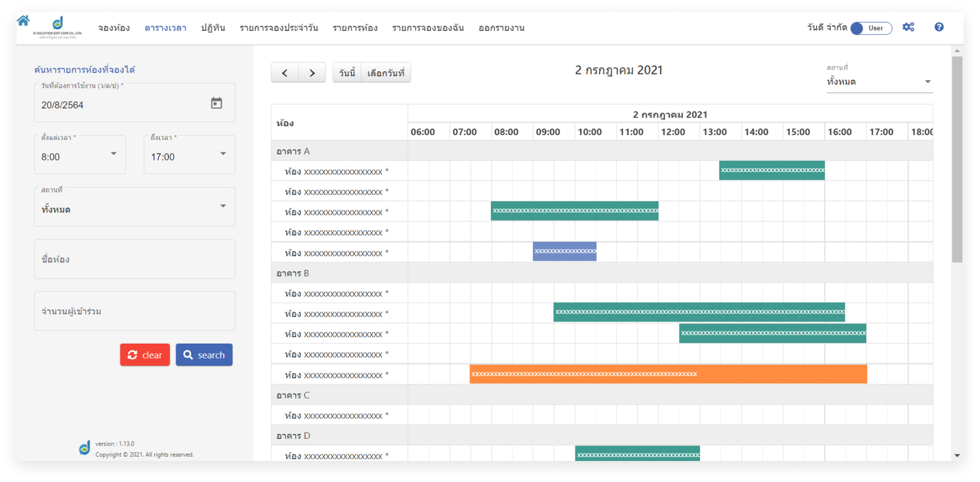Click the blue search button
Screen dimensions: 980x482
(204, 355)
